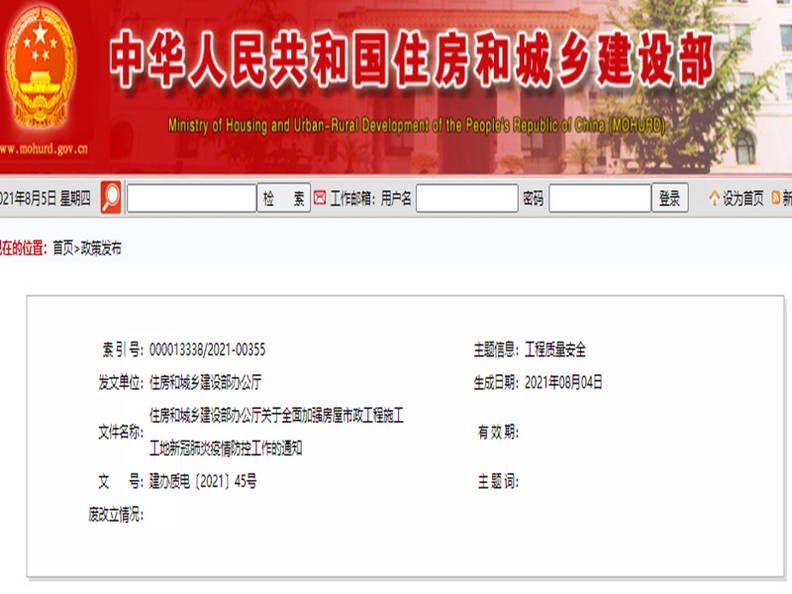Focus the 密码 password field
This screenshot has width=792, height=594.
coord(600,198)
